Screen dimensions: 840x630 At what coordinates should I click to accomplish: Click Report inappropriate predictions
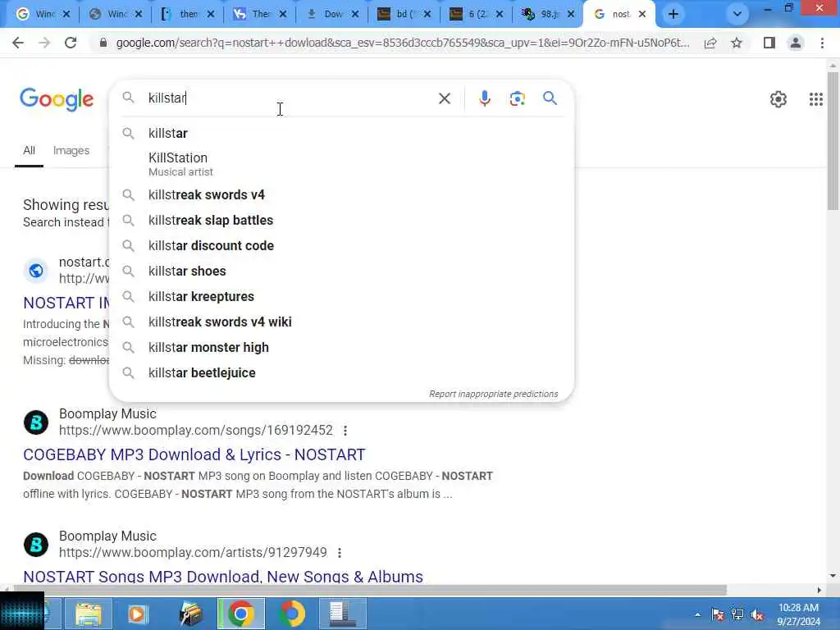(493, 394)
